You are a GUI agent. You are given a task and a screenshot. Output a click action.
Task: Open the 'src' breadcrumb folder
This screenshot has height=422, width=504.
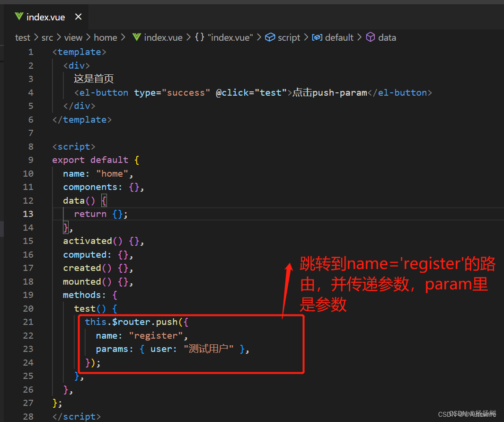click(x=47, y=37)
